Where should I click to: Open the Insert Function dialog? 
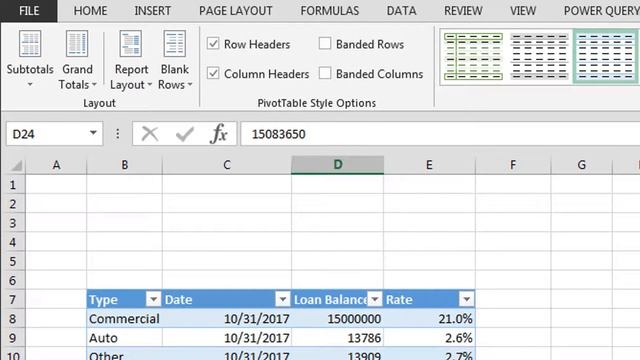[x=219, y=134]
